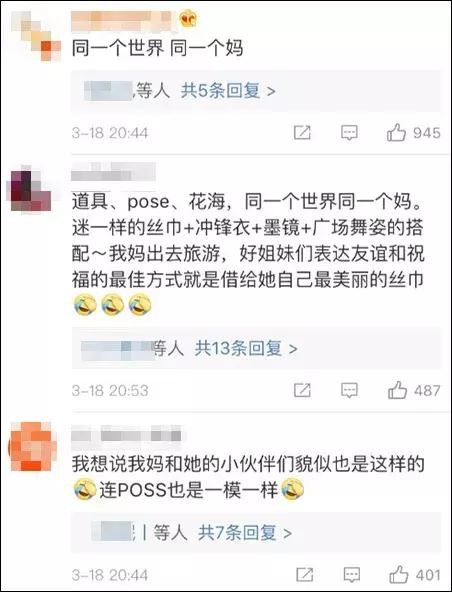Reply to the first comment via speech bubble
452x592 pixels.
(349, 133)
